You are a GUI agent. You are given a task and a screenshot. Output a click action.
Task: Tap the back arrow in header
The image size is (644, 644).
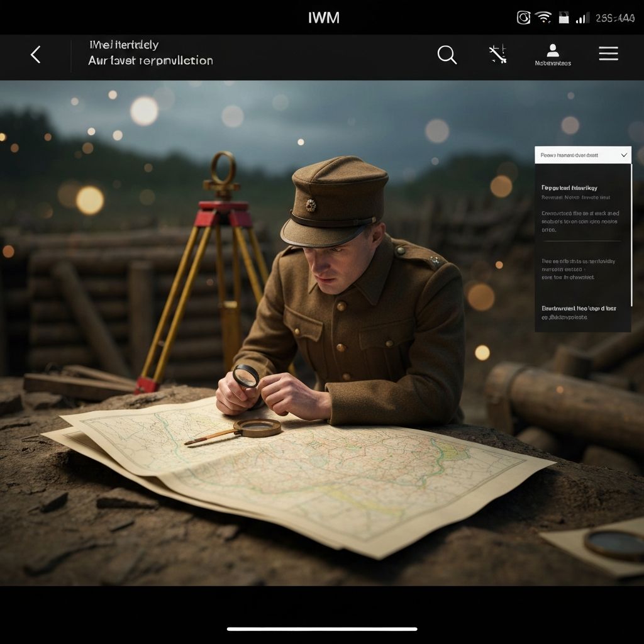coord(36,55)
